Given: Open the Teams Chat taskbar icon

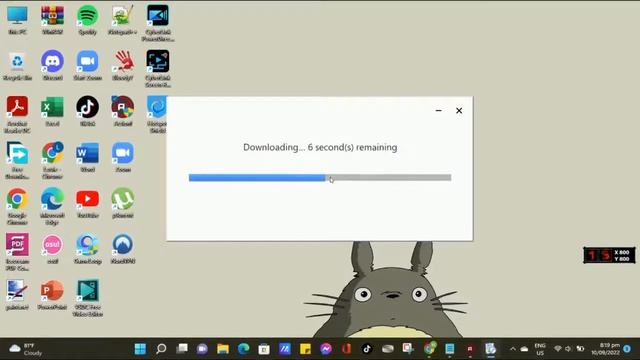Looking at the screenshot, I should [x=202, y=349].
